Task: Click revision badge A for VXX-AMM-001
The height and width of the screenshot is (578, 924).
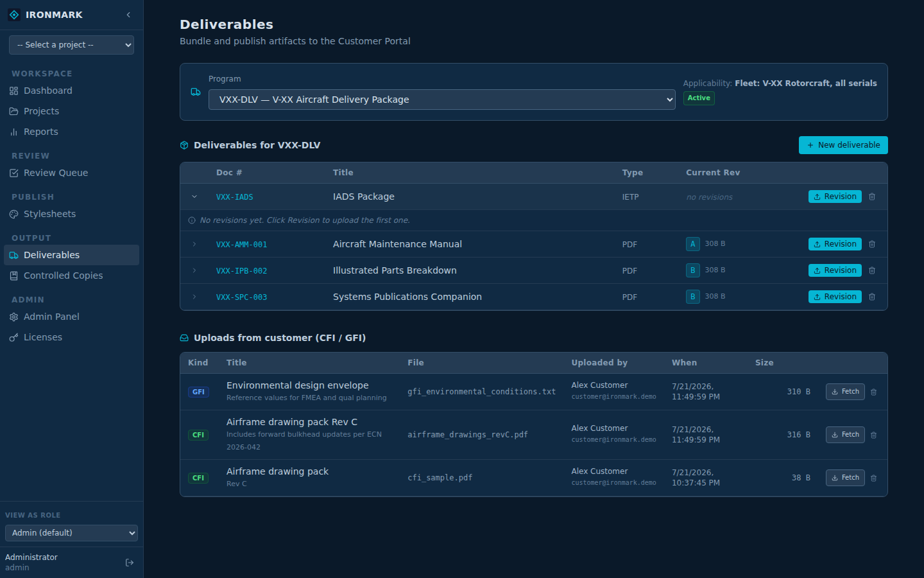Action: pos(693,244)
